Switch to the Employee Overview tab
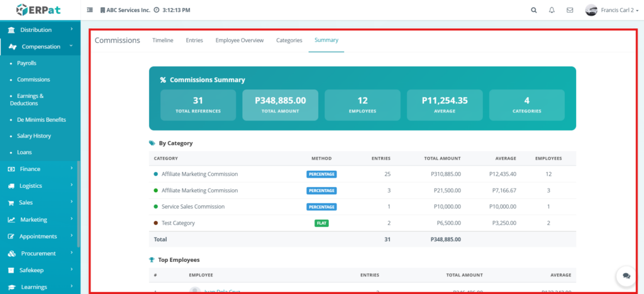The image size is (644, 294). 239,40
